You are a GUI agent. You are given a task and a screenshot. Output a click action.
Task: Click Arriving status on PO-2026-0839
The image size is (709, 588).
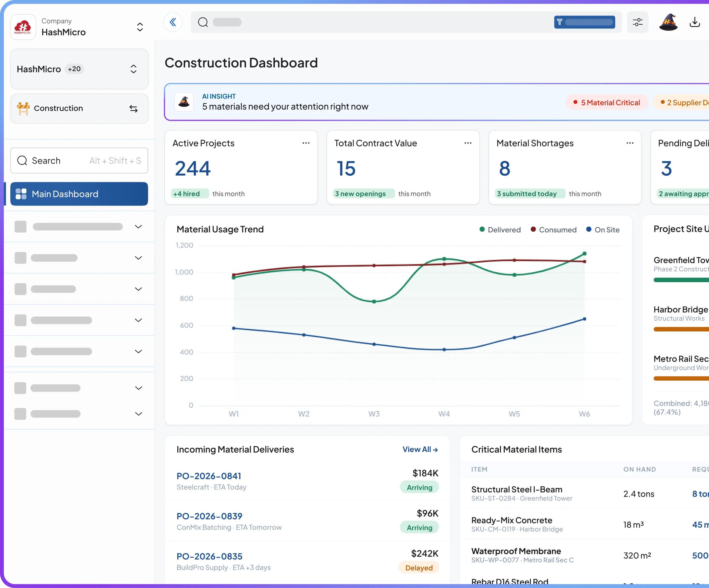pos(419,528)
